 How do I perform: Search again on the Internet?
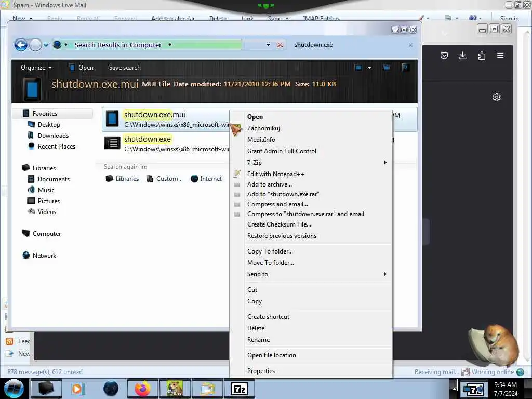206,179
